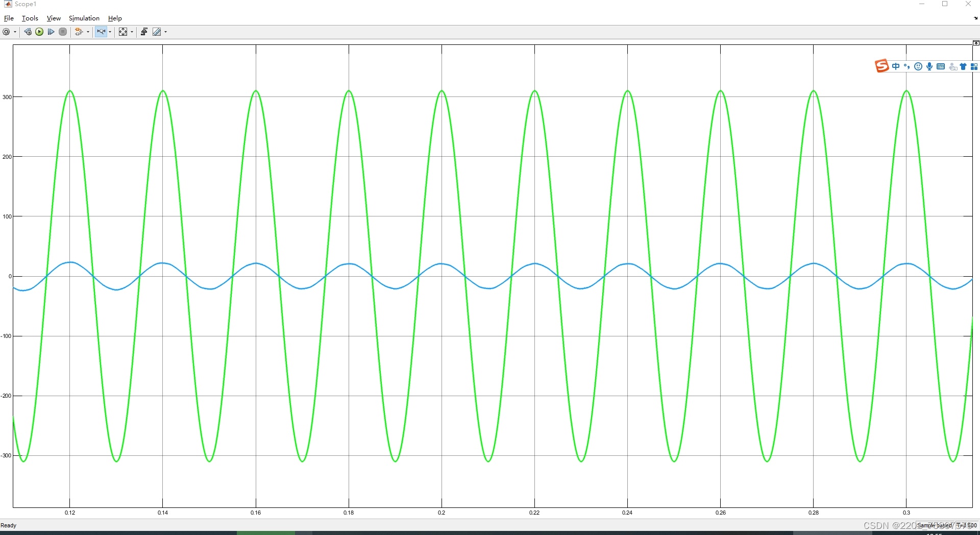Click the dock-scope arrow below the close button
Screen dimensions: 980x535
976,18
